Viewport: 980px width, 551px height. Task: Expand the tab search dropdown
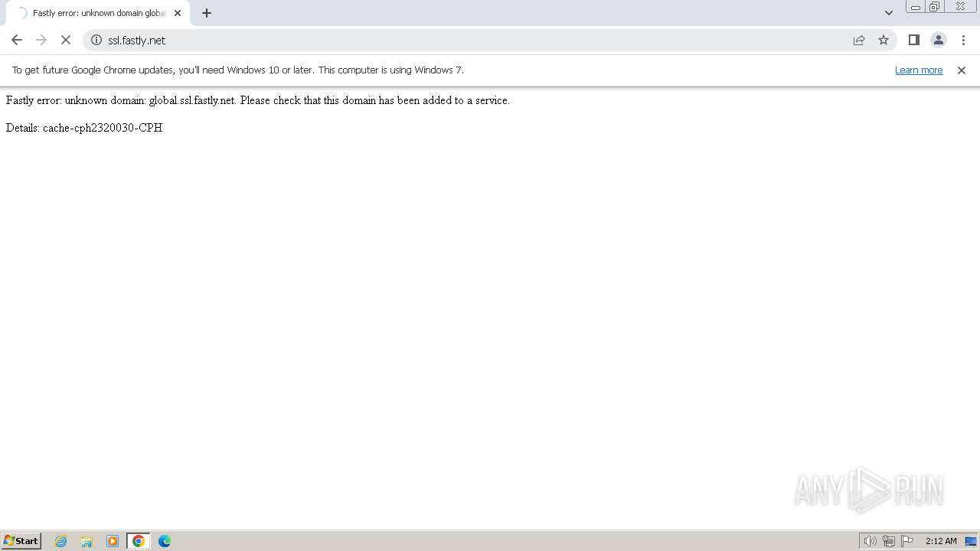(x=889, y=13)
